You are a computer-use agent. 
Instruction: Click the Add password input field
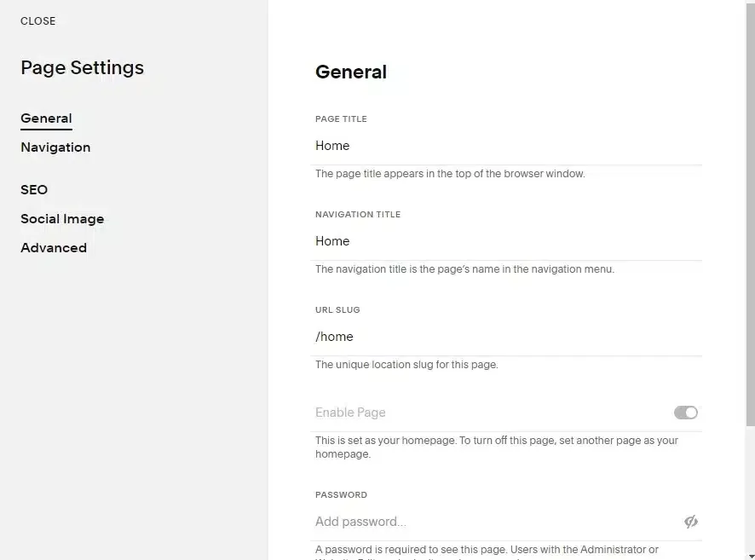tap(496, 522)
